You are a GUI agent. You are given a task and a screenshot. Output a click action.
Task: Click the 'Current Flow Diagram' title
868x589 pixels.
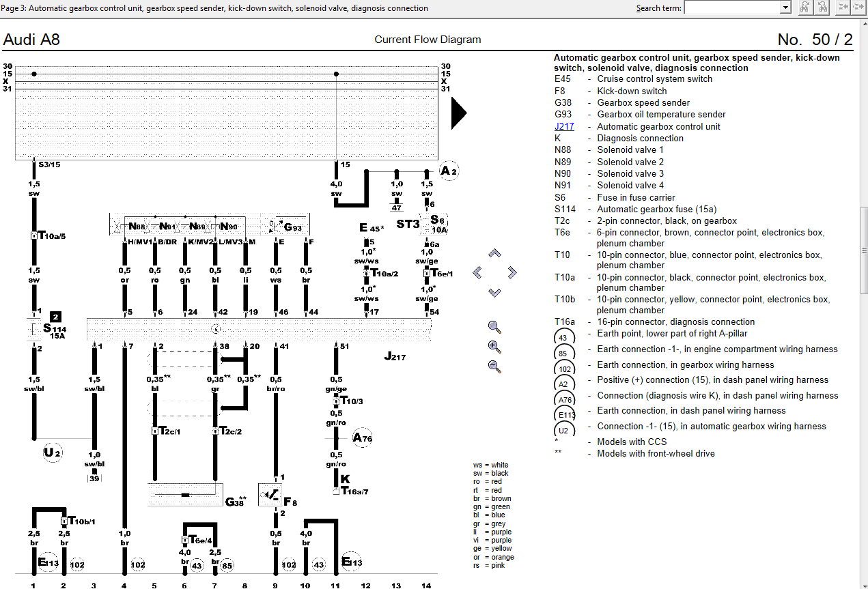[428, 40]
